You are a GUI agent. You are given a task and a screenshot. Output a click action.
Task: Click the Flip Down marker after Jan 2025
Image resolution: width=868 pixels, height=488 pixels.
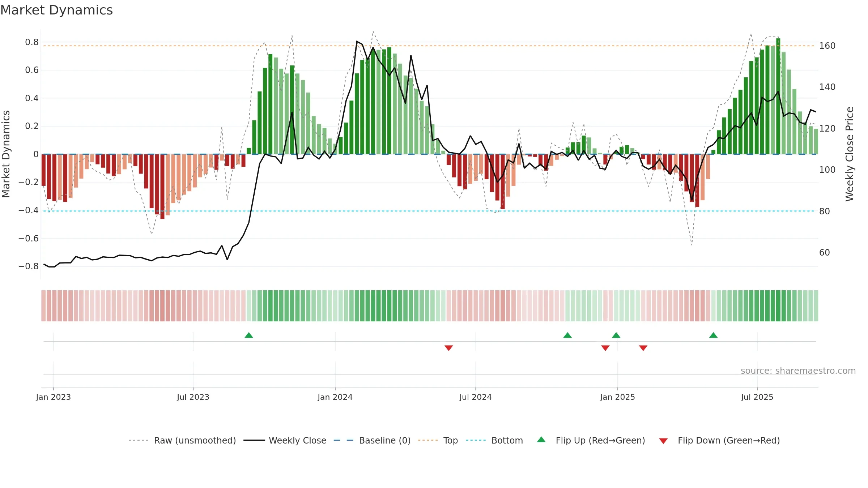pos(643,348)
